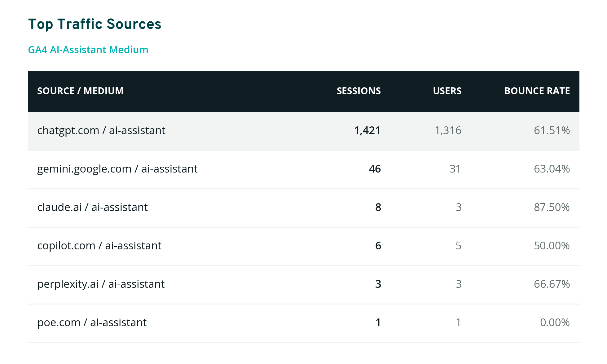
Task: Click the sessions value in perplexity.ai row
Action: tap(378, 284)
